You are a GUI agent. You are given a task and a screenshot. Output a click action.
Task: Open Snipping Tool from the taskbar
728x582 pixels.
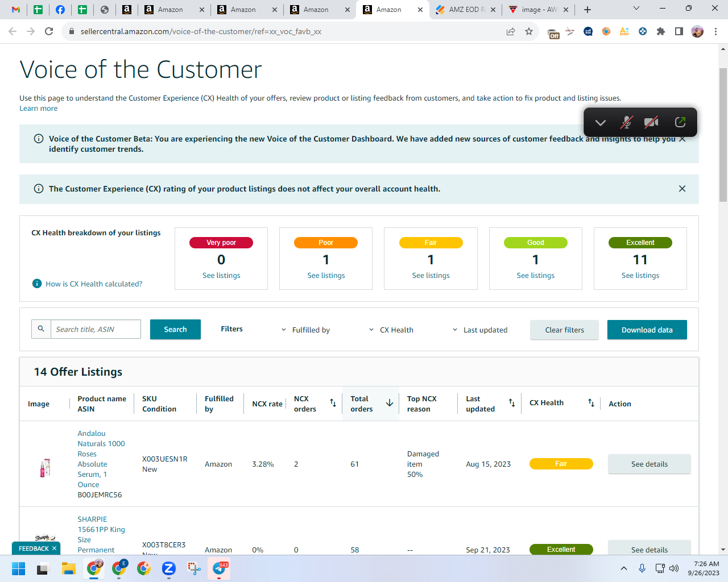194,568
